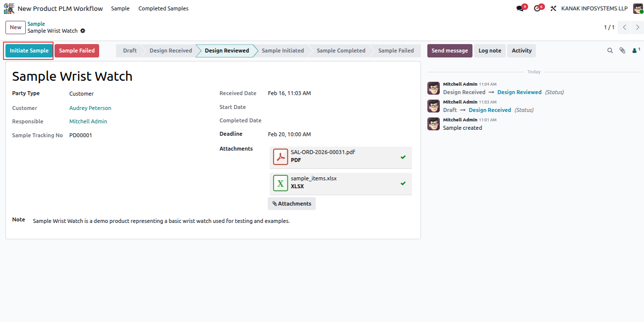Click the Deadline value Feb 20, 10:00 AM
The width and height of the screenshot is (644, 322).
tap(290, 134)
